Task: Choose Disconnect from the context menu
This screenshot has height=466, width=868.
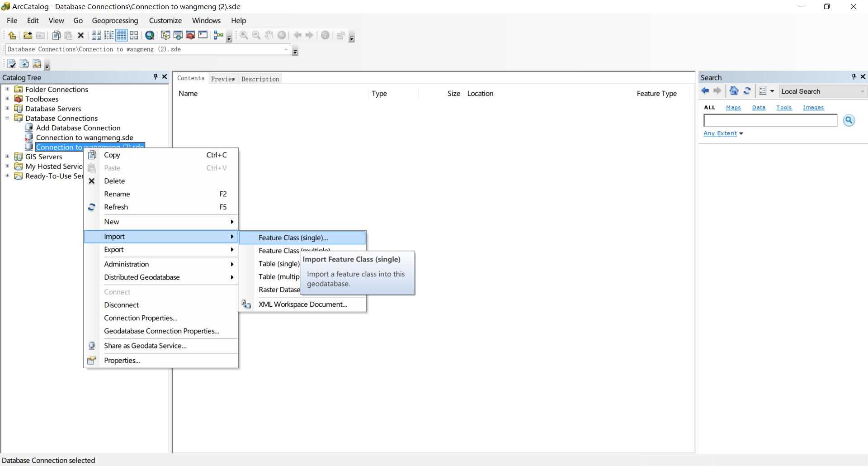Action: 161,305
